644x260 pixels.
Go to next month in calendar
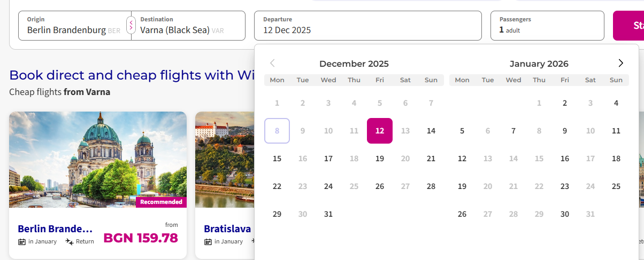[620, 63]
